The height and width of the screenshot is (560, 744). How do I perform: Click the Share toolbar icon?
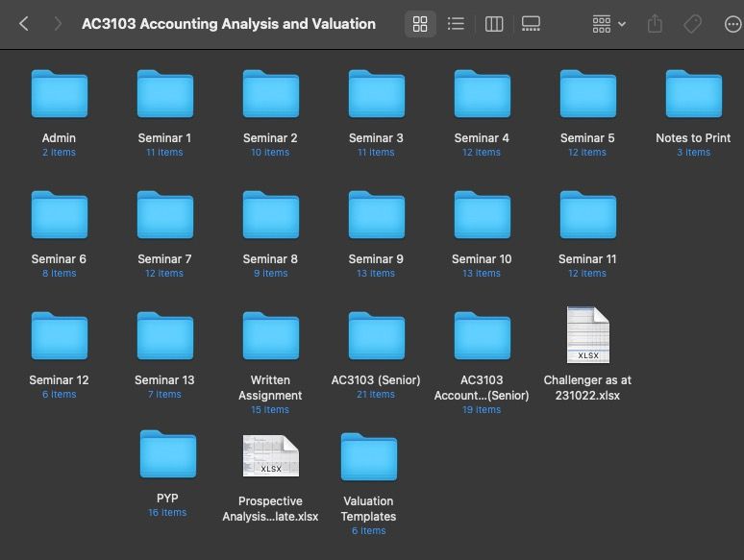[656, 24]
